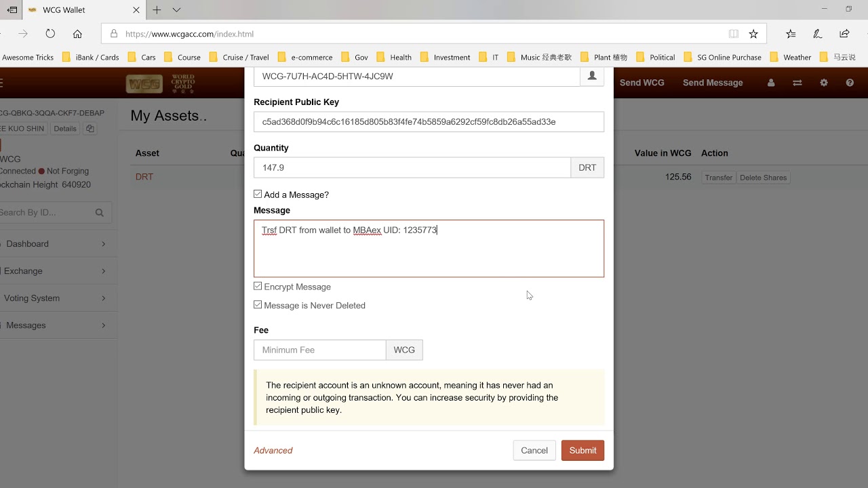Click the 125.56 value in WCG
Screen dimensions: 868x488
pyautogui.click(x=678, y=177)
